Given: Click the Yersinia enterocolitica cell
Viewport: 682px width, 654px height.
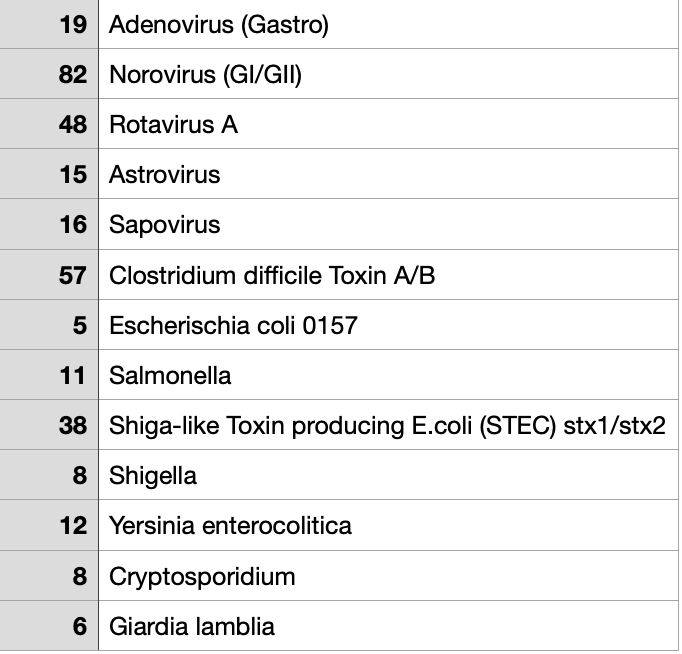Looking at the screenshot, I should pos(388,525).
